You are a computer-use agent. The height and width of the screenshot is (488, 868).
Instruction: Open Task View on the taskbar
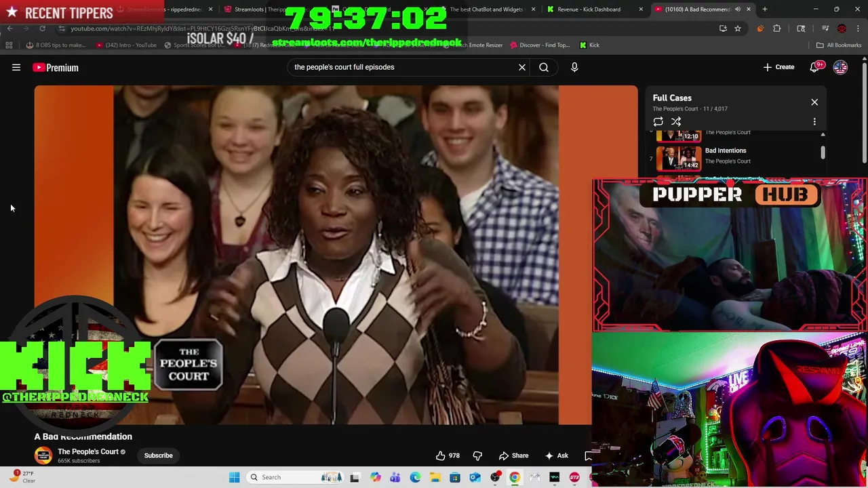[x=355, y=477]
